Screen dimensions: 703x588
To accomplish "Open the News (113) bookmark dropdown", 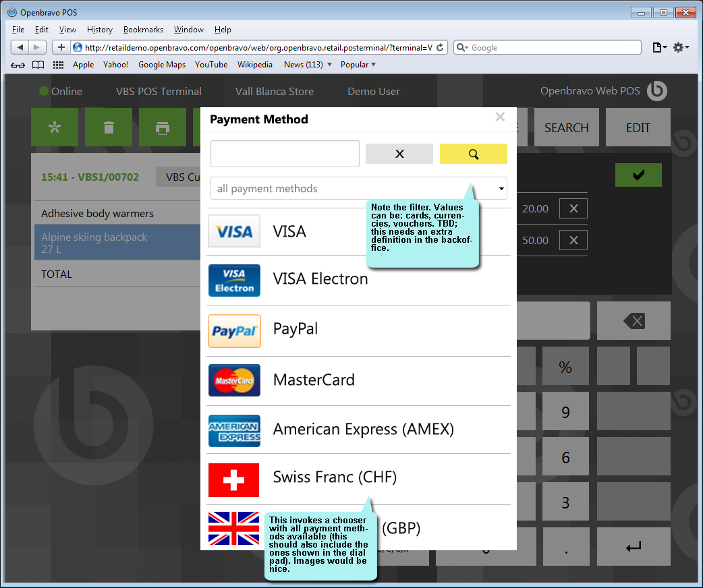I will click(x=308, y=65).
